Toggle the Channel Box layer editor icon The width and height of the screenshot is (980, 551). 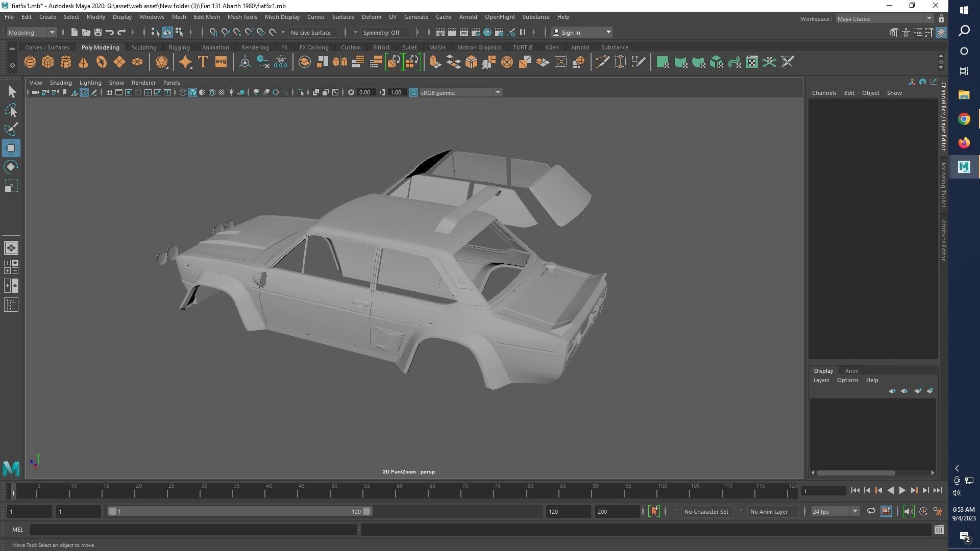coord(941,33)
